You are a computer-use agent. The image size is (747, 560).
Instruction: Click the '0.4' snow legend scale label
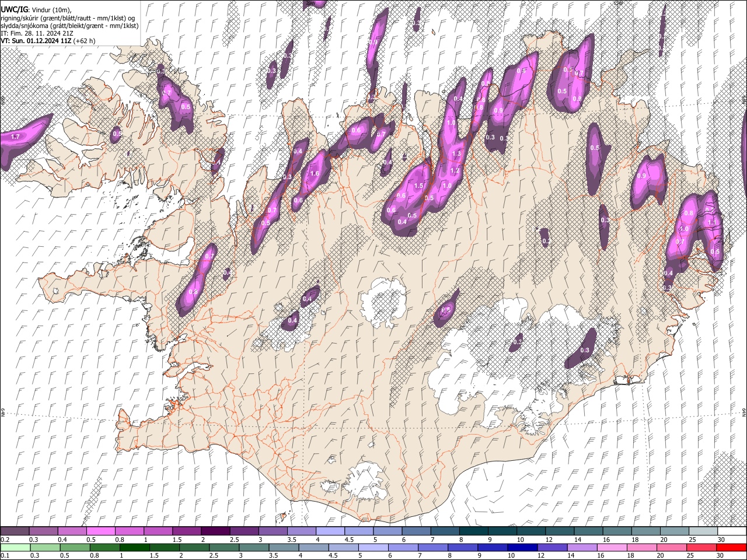point(62,540)
